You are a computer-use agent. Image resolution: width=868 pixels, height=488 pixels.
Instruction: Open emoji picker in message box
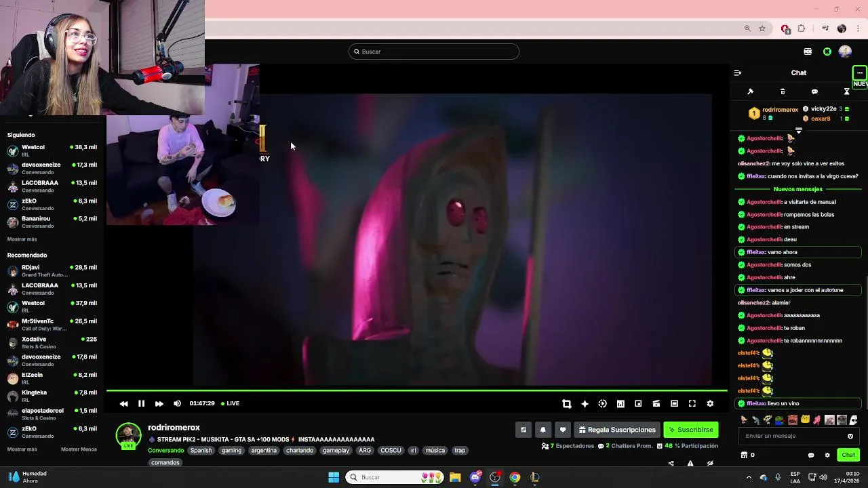tap(850, 436)
